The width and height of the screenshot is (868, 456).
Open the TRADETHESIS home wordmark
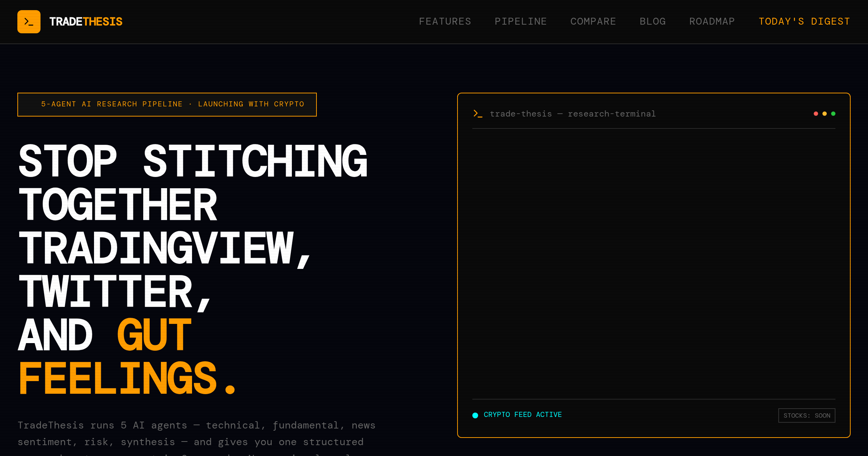click(x=86, y=22)
